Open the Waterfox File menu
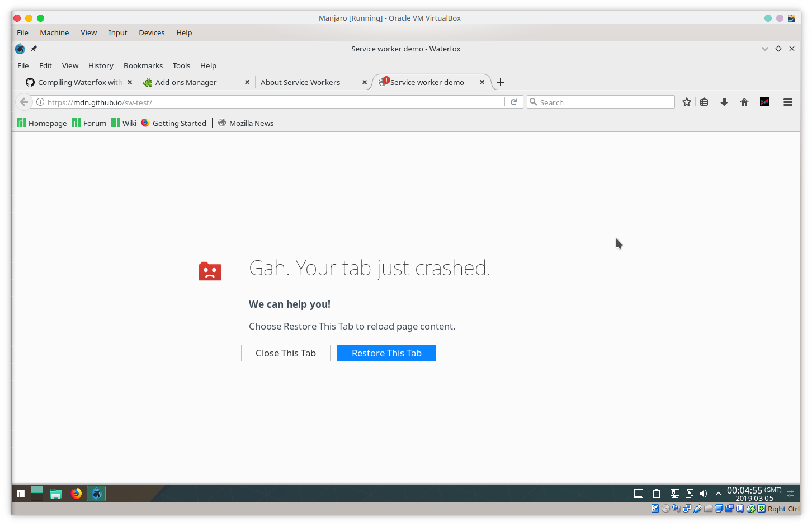Viewport: 812px width, 526px height. point(23,65)
